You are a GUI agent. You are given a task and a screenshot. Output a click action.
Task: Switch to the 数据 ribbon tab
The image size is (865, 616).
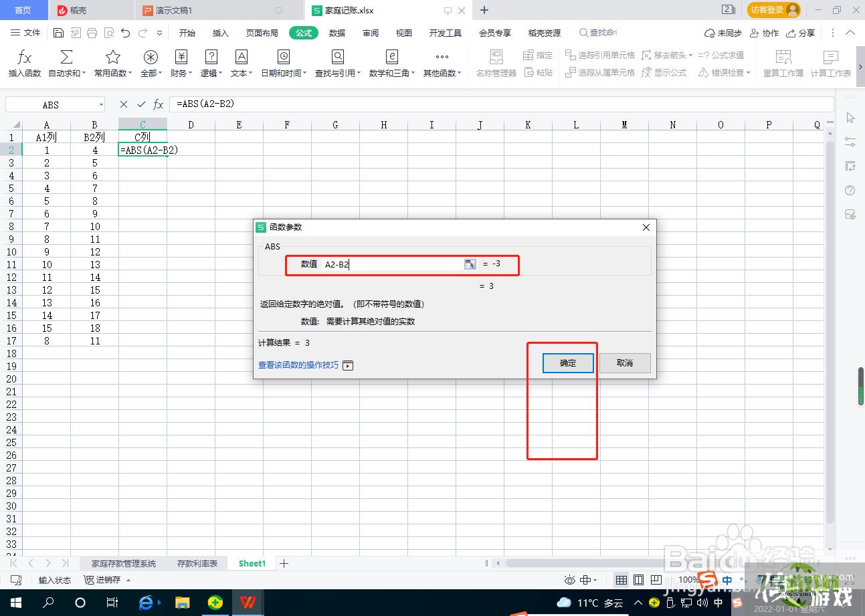337,33
